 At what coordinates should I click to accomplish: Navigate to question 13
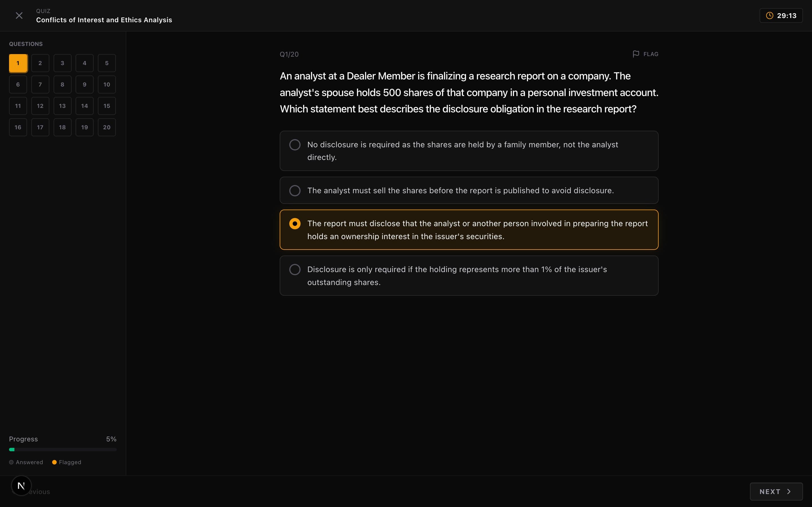(x=62, y=106)
